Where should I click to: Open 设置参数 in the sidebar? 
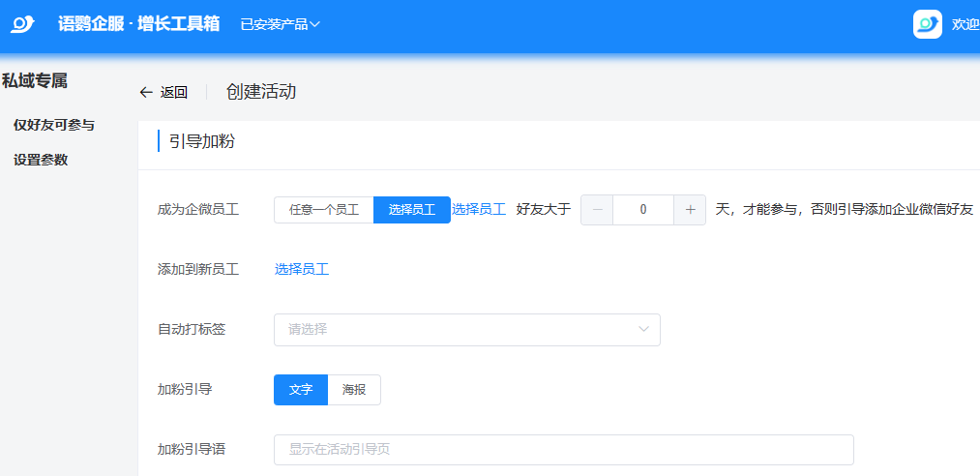41,160
